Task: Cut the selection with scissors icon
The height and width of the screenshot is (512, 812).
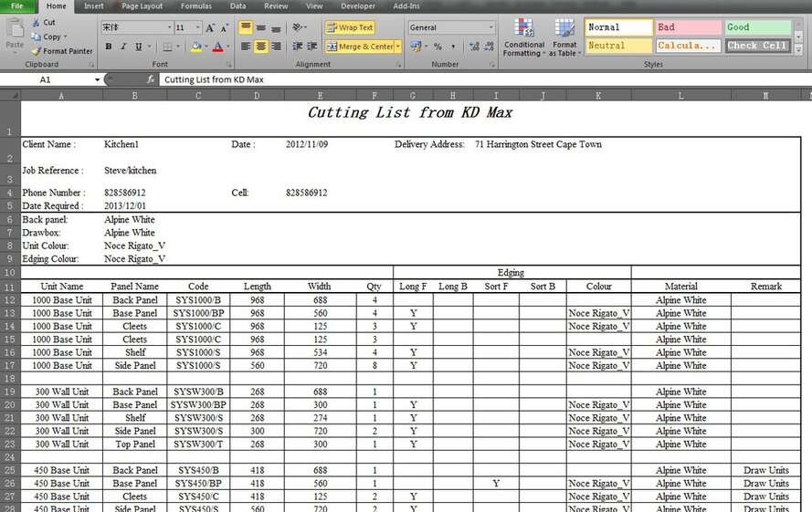Action: point(36,22)
